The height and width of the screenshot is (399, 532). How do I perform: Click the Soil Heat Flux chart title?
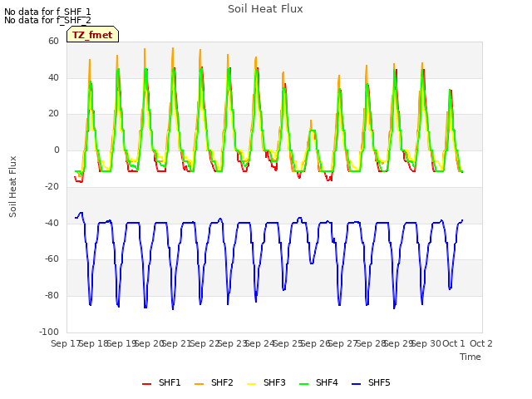point(265,9)
